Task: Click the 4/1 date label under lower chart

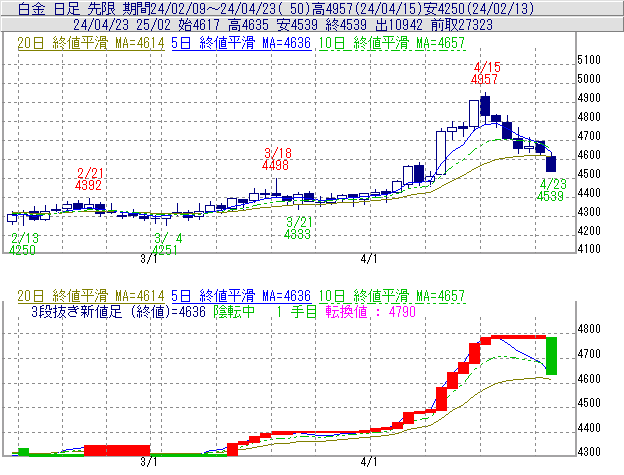Action: (x=369, y=462)
